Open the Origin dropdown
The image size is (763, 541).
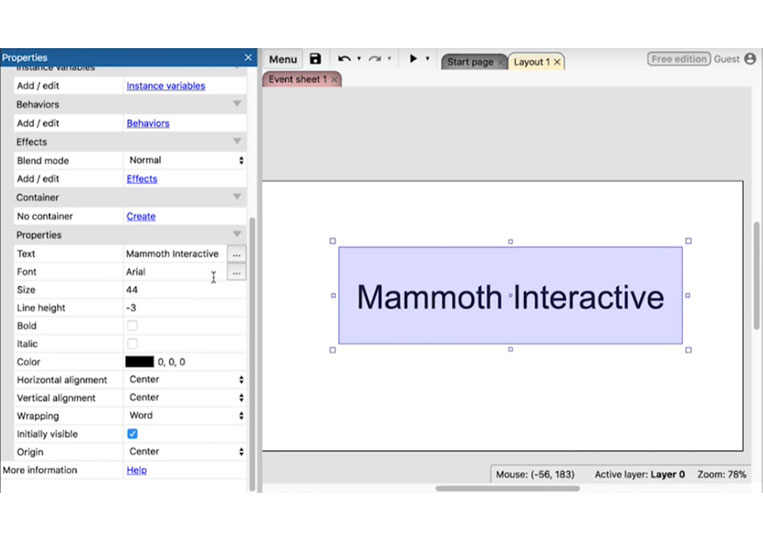(185, 451)
